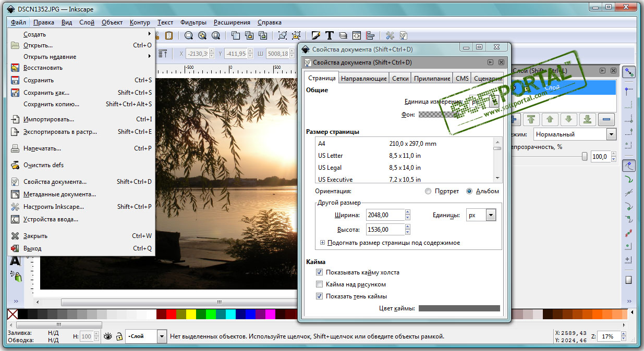Open "Открыть недавние" submenu

(82, 57)
